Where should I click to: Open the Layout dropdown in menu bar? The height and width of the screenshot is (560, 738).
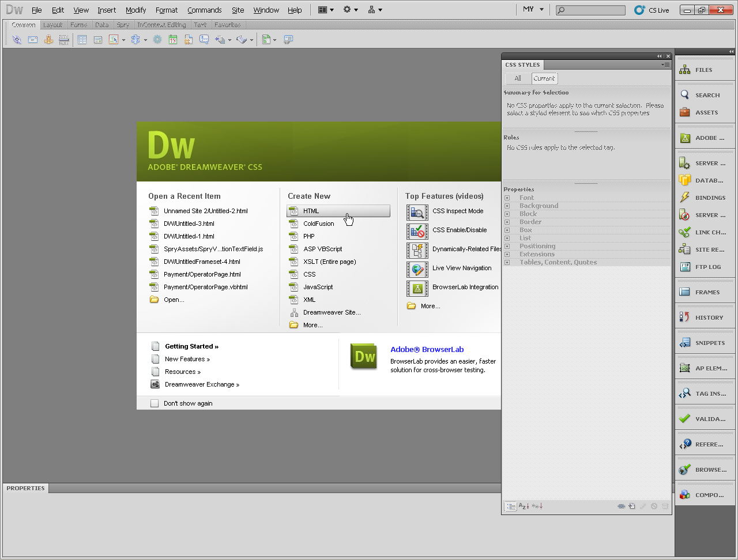click(326, 10)
